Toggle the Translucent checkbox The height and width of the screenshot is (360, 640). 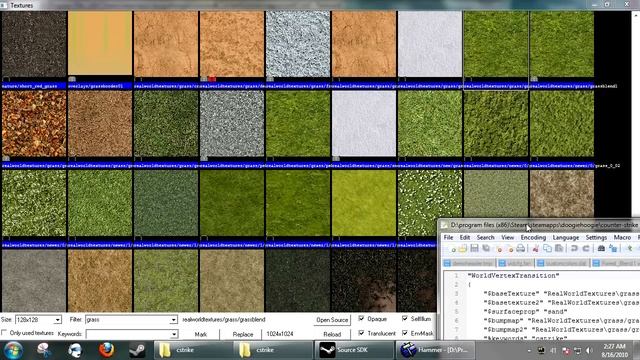(361, 333)
